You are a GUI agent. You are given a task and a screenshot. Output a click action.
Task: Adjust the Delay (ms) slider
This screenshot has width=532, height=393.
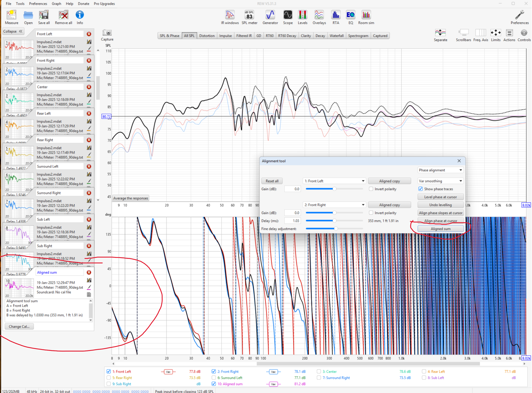coord(334,221)
